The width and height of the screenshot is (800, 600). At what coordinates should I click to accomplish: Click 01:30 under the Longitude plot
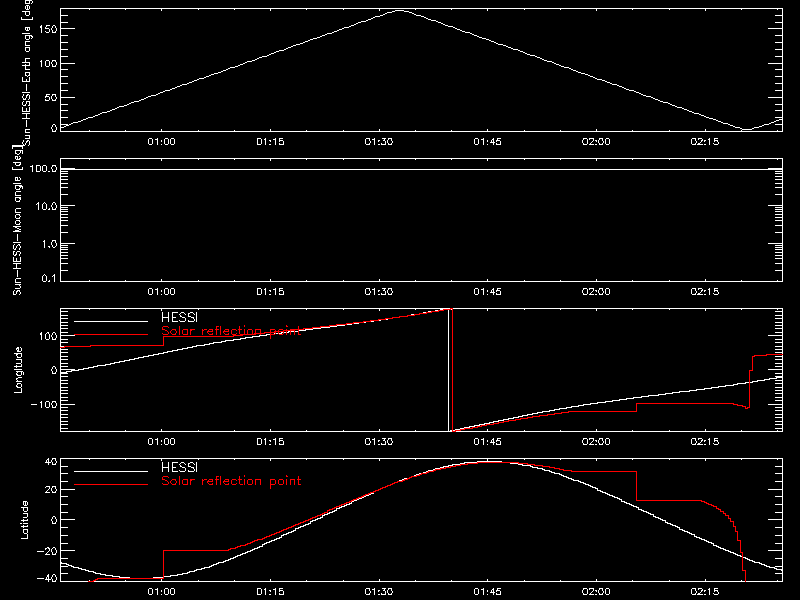379,441
